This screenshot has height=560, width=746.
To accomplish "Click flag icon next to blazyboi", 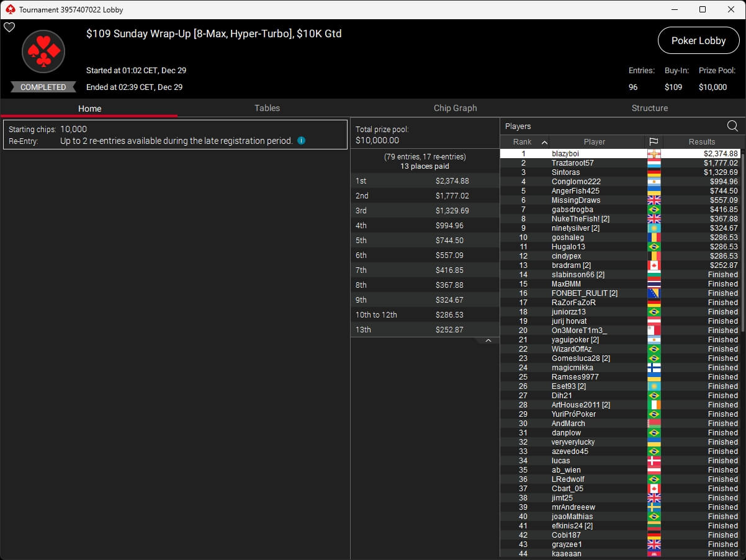I will click(654, 154).
